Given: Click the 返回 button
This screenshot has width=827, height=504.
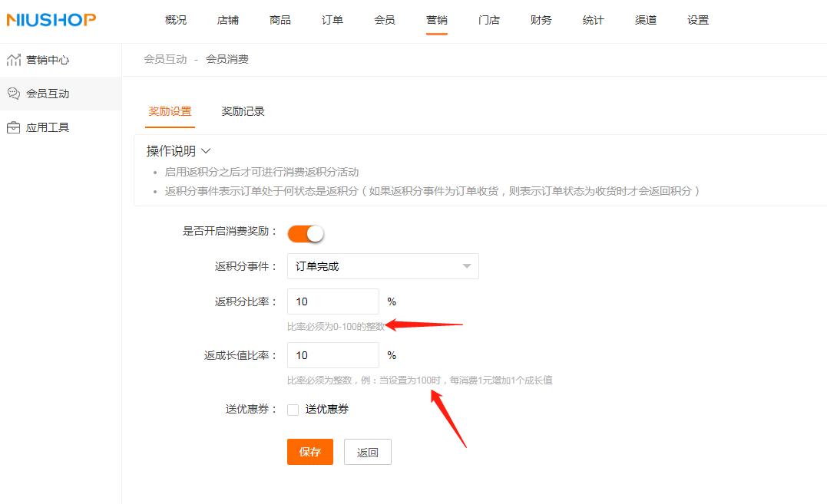Looking at the screenshot, I should click(367, 452).
